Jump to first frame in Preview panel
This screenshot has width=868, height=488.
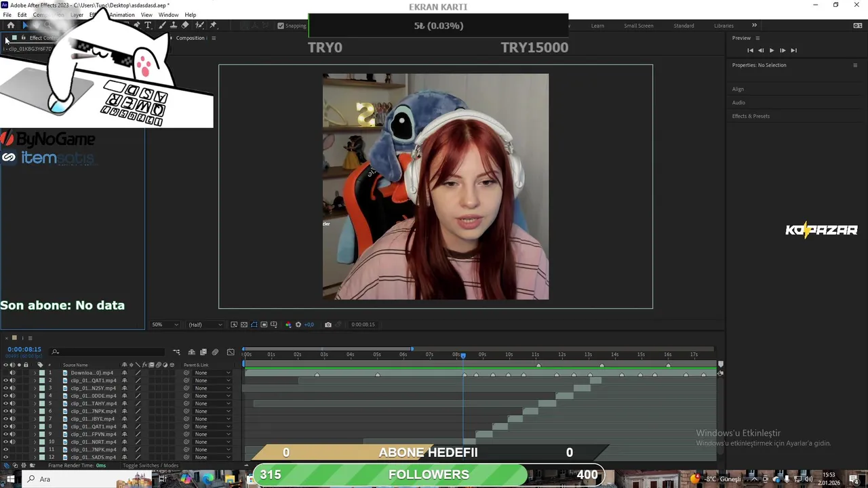[750, 50]
